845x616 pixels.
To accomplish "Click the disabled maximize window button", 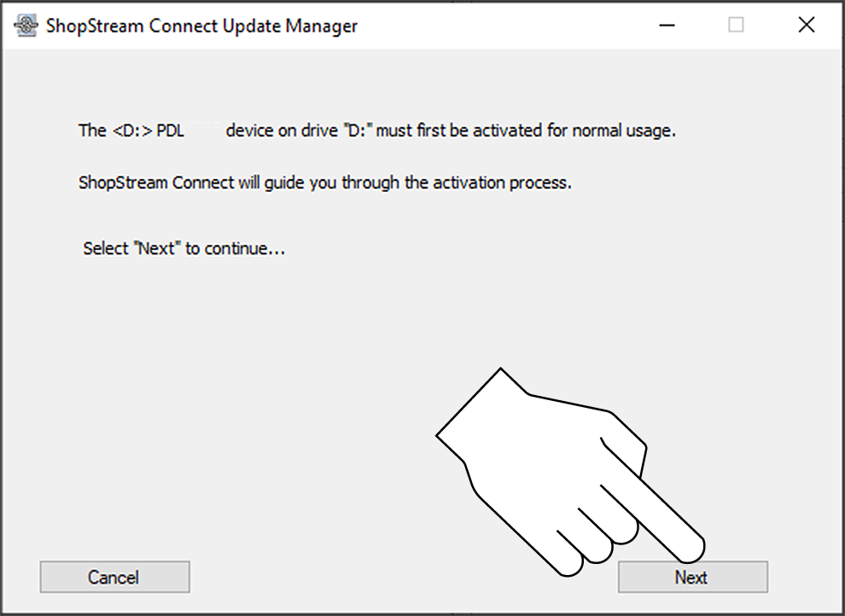I will [736, 26].
